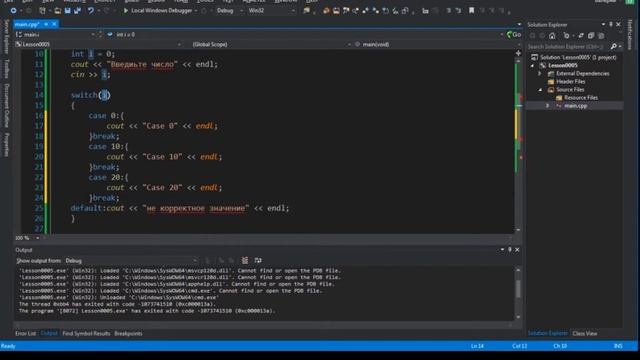Image resolution: width=640 pixels, height=360 pixels.
Task: Click the Output panel vertical scrollbar
Action: [518, 293]
